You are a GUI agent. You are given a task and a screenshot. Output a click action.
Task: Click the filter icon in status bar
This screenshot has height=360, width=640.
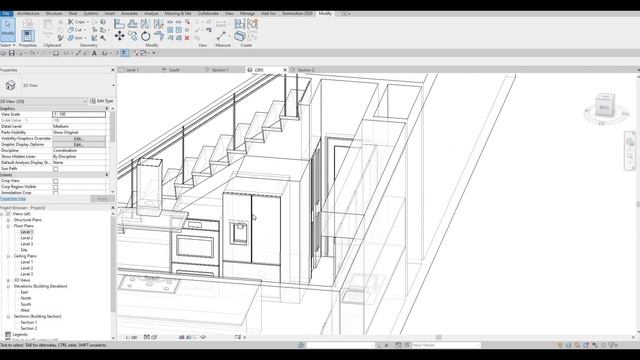point(612,345)
